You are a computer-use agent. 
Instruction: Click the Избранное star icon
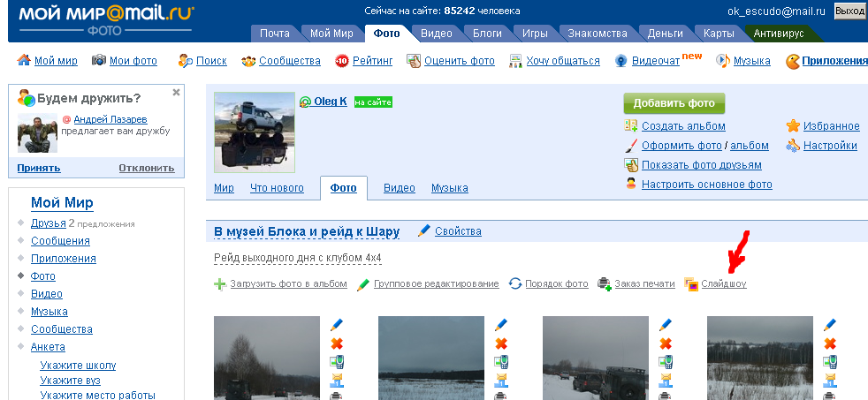[x=793, y=126]
